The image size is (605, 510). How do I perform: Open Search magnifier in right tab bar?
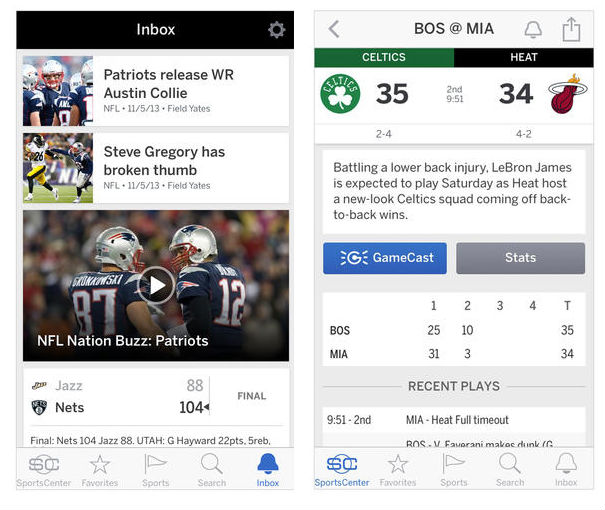510,470
